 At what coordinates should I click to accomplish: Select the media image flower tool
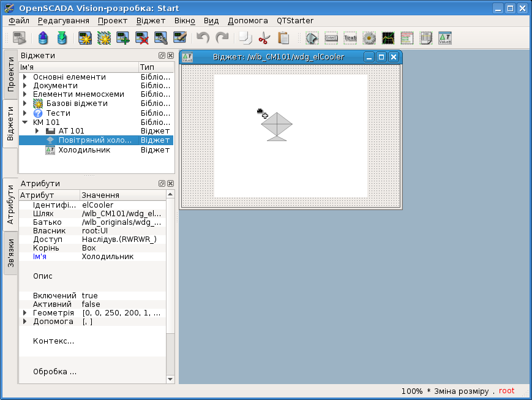(x=369, y=38)
